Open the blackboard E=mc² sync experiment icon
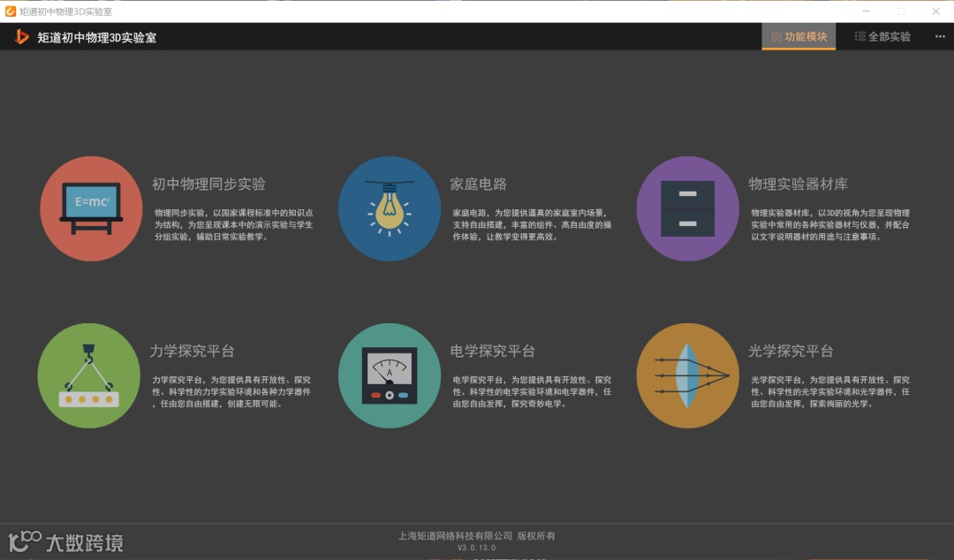 point(91,208)
